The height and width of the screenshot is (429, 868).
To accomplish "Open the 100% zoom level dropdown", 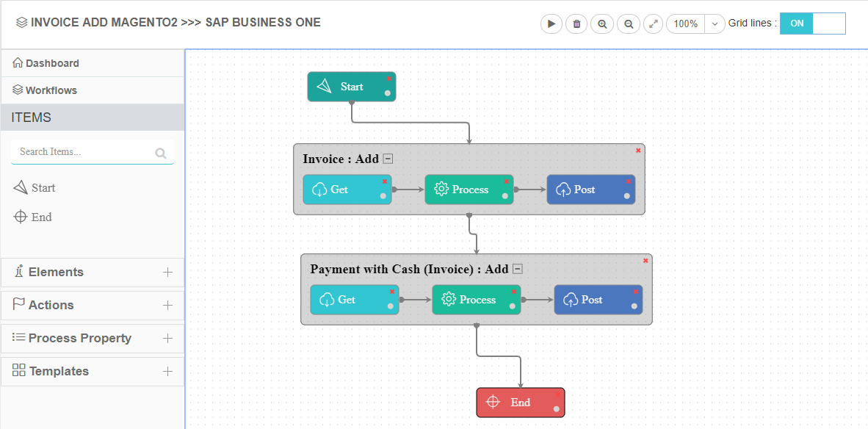I will (x=715, y=24).
